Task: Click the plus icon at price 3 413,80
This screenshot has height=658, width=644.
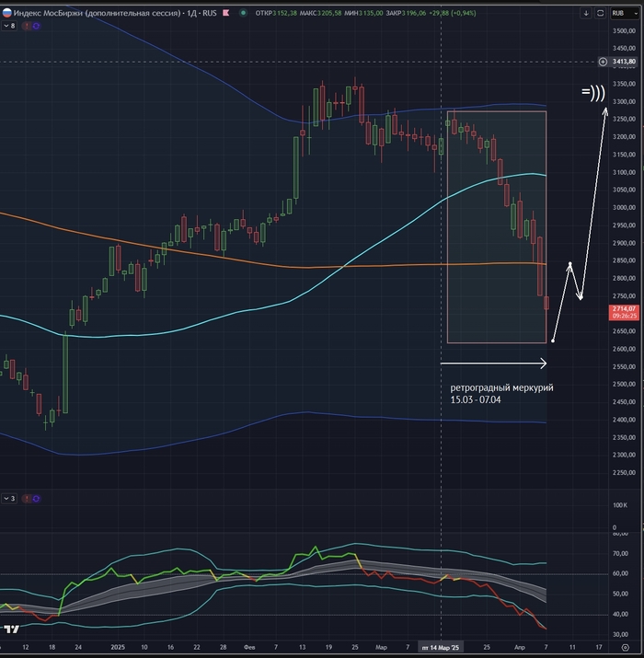Action: point(603,62)
